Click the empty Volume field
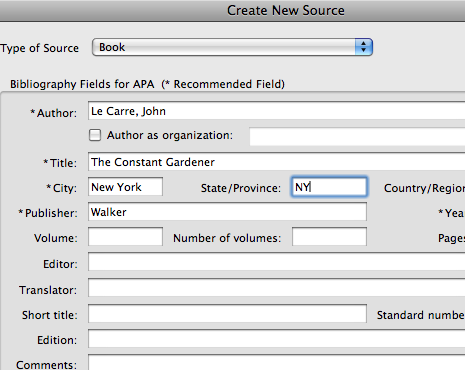465x370 pixels. coord(125,237)
